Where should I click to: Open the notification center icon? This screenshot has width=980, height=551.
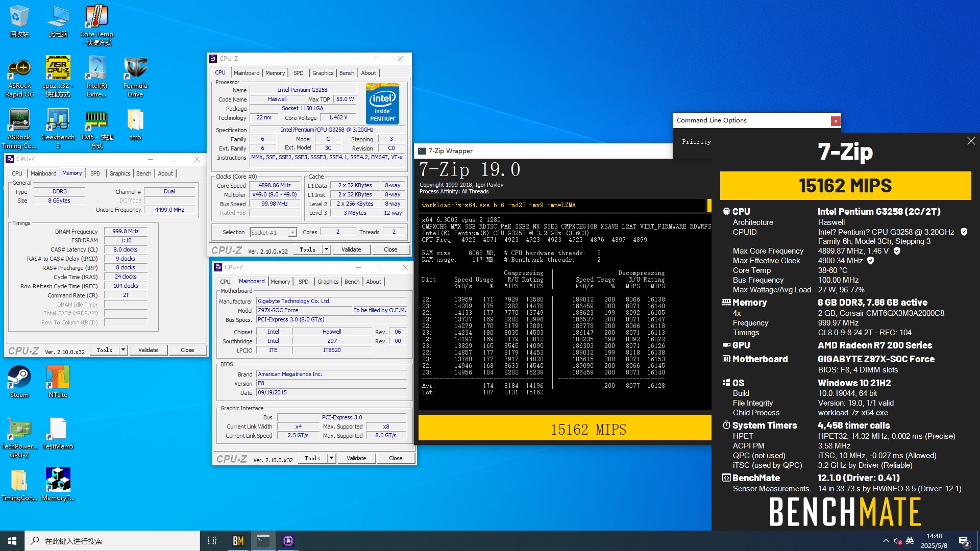[964, 541]
